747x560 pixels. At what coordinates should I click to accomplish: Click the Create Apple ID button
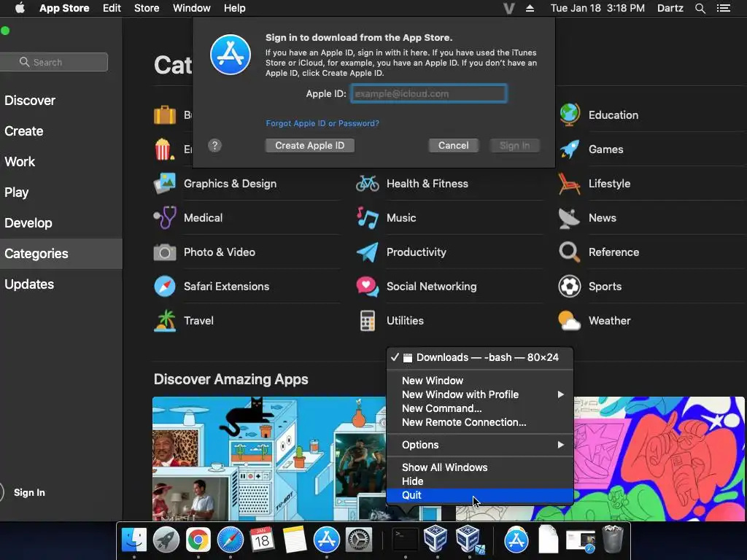309,145
